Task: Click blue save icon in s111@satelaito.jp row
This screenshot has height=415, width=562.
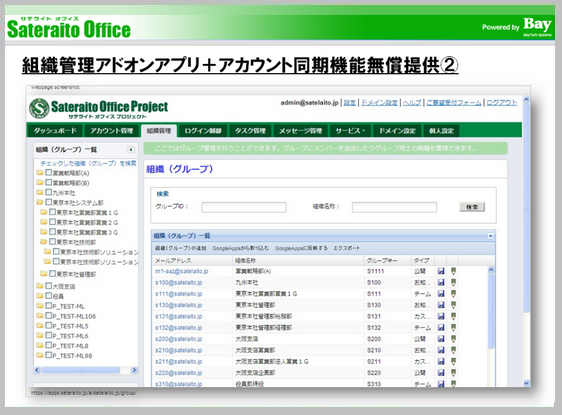Action: coord(441,294)
